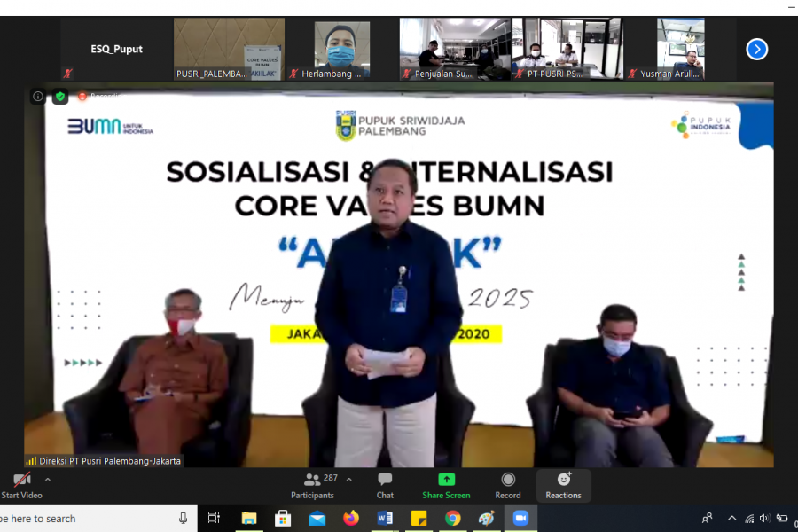Click the green Share Screen button

[446, 484]
